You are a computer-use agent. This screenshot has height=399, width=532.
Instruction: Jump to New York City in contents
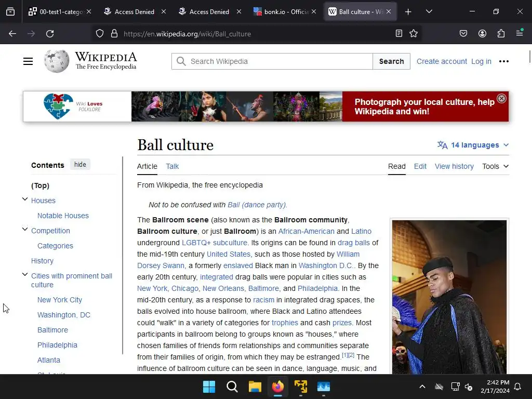tap(60, 300)
